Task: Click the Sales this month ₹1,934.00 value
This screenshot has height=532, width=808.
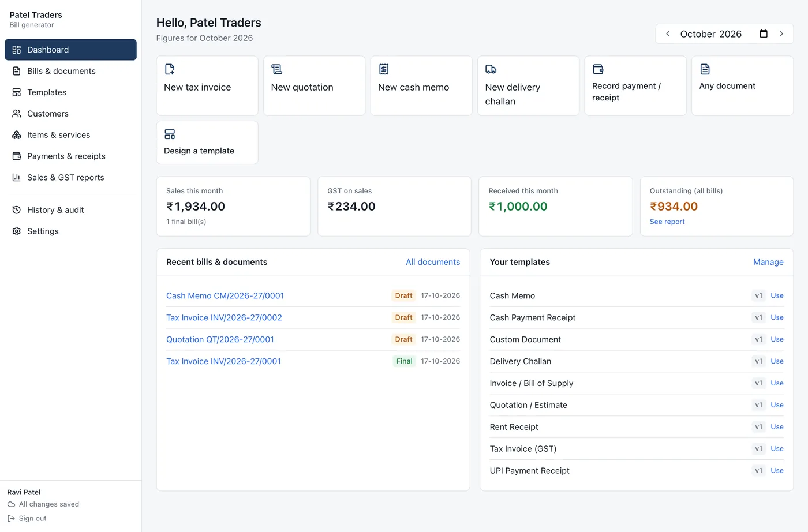Action: 196,207
